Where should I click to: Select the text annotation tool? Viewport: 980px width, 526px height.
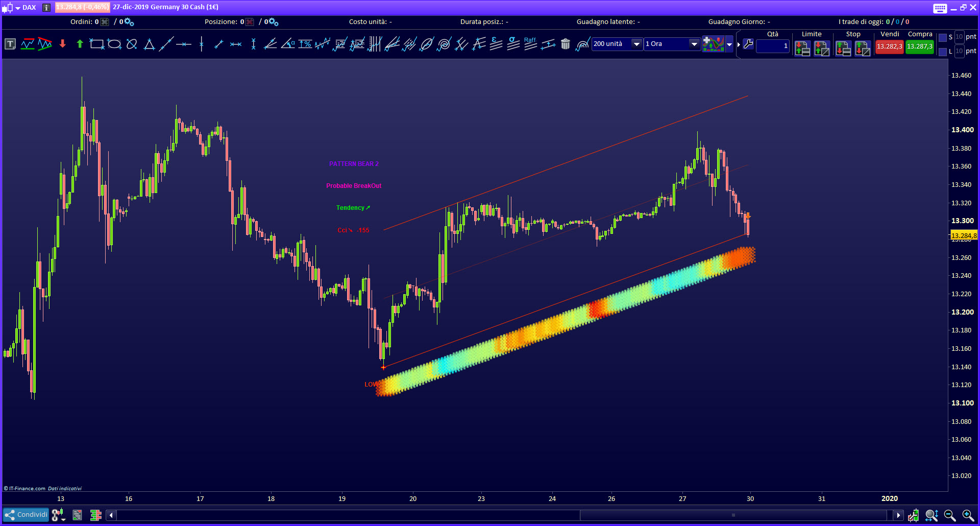pyautogui.click(x=10, y=44)
